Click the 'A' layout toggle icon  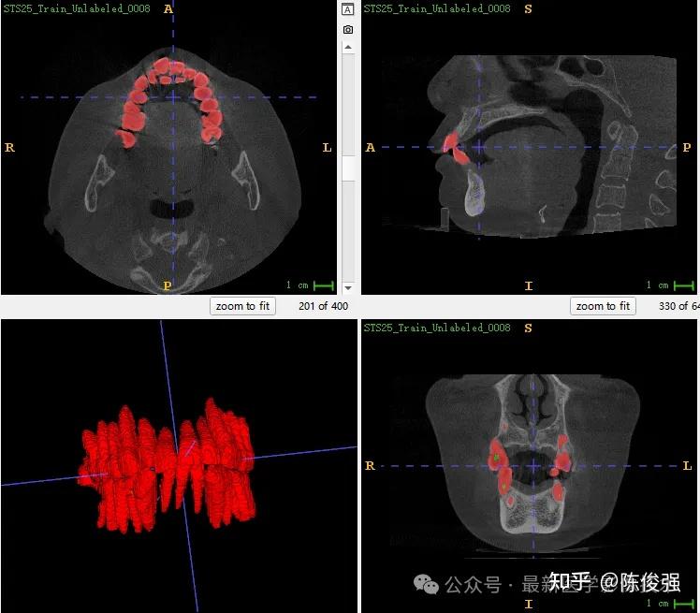pyautogui.click(x=348, y=9)
